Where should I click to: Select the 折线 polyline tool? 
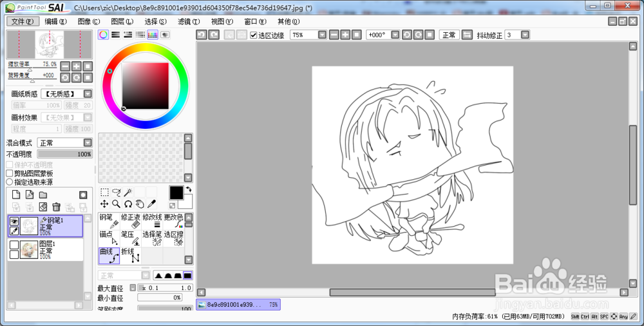[131, 256]
